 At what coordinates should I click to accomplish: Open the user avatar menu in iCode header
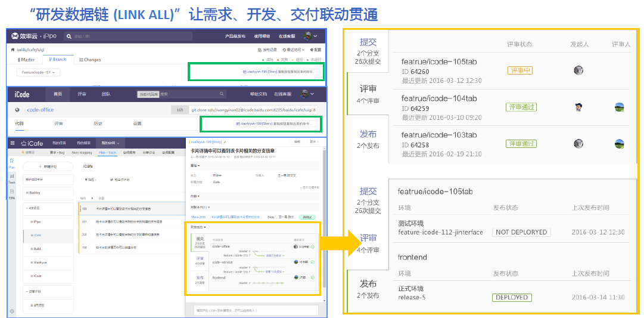(x=307, y=94)
